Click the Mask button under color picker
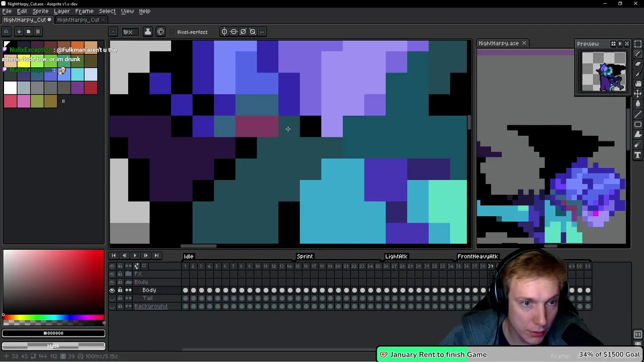The width and height of the screenshot is (644, 362). (53, 346)
